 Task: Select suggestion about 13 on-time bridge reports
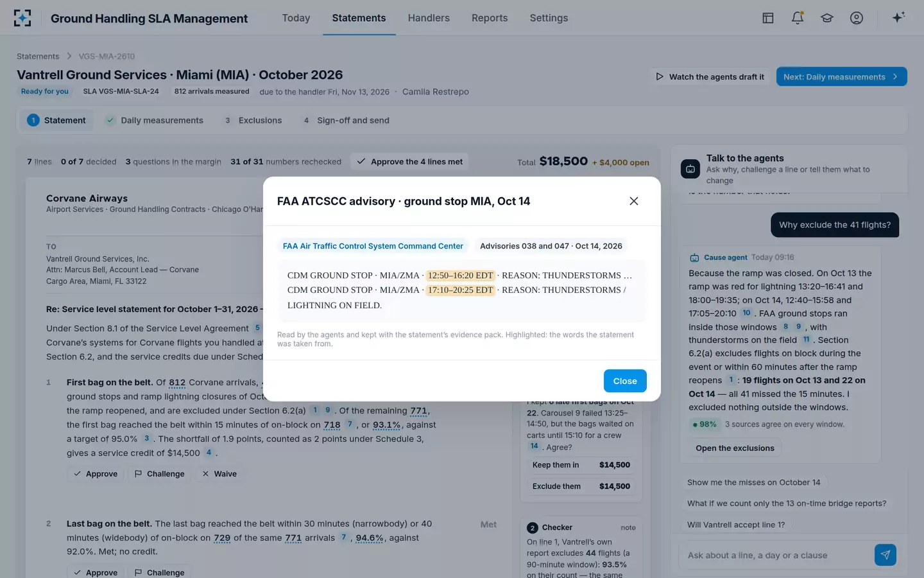(x=787, y=504)
